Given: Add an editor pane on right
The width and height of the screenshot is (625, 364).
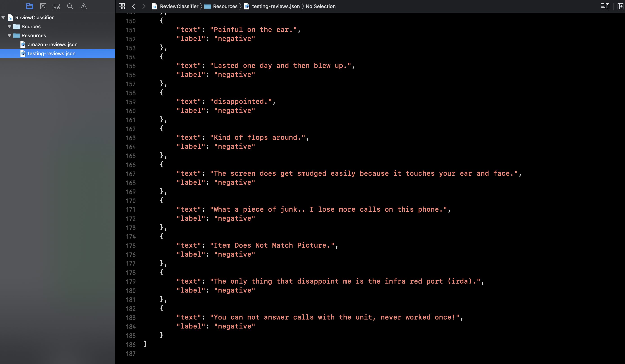Looking at the screenshot, I should click(620, 6).
